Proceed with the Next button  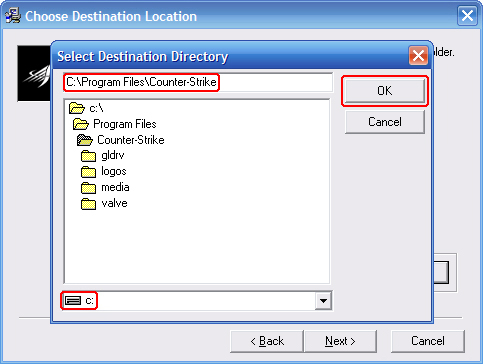pyautogui.click(x=340, y=341)
